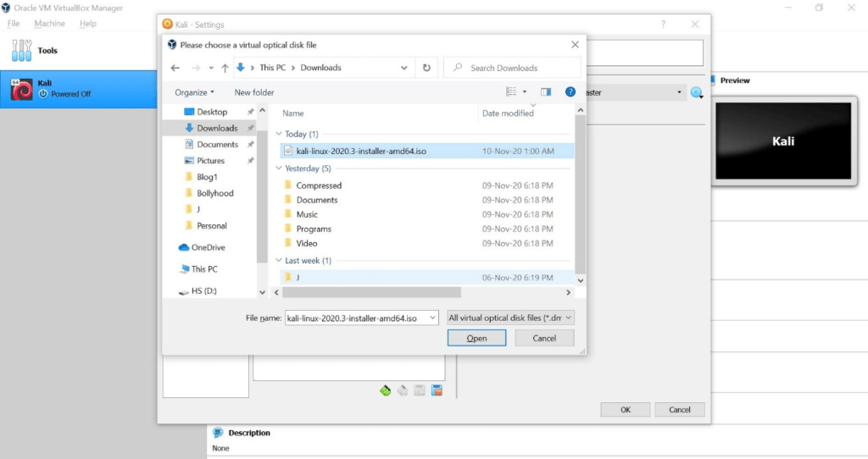Screen dimensions: 868x459
Task: Go up one folder level with the up arrow
Action: coord(225,68)
